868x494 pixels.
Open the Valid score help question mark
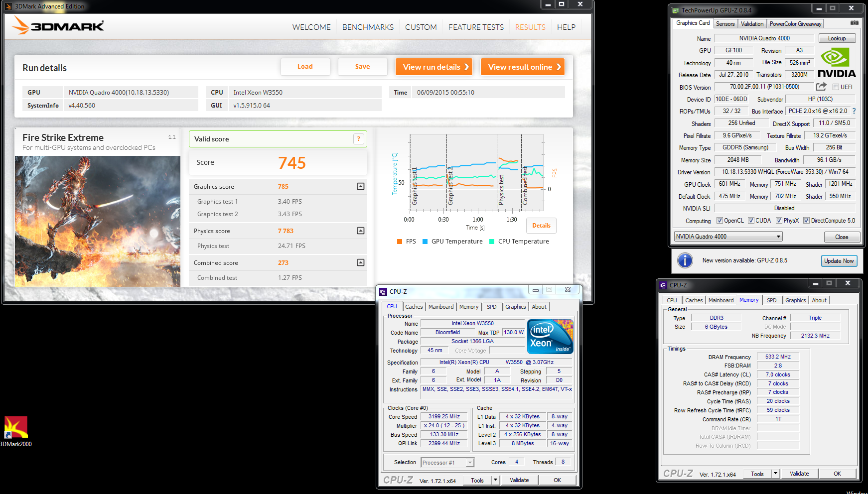[x=358, y=139]
